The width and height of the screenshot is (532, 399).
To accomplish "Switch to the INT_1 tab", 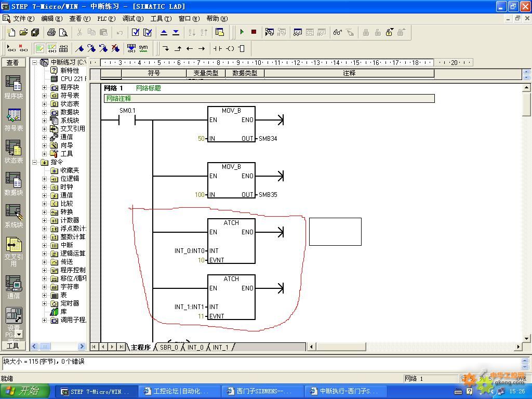I will (x=220, y=348).
